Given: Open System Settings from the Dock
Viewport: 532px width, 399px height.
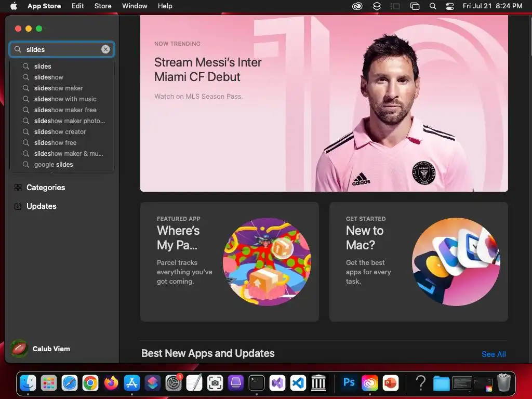Looking at the screenshot, I should click(174, 383).
